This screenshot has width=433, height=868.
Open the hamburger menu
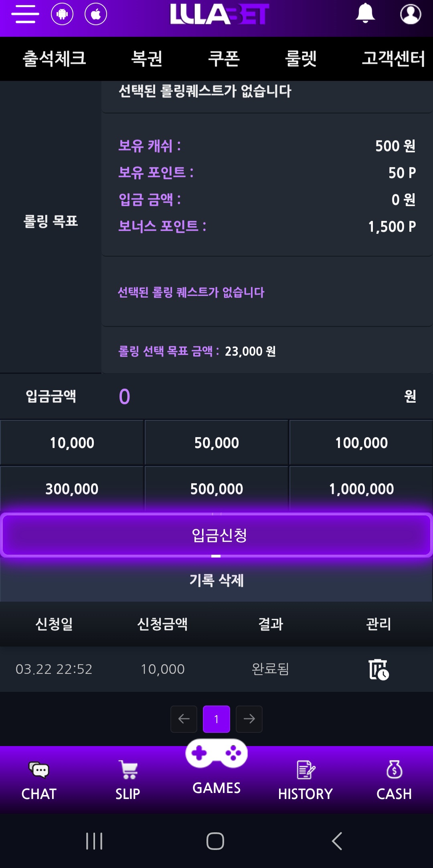pyautogui.click(x=25, y=14)
